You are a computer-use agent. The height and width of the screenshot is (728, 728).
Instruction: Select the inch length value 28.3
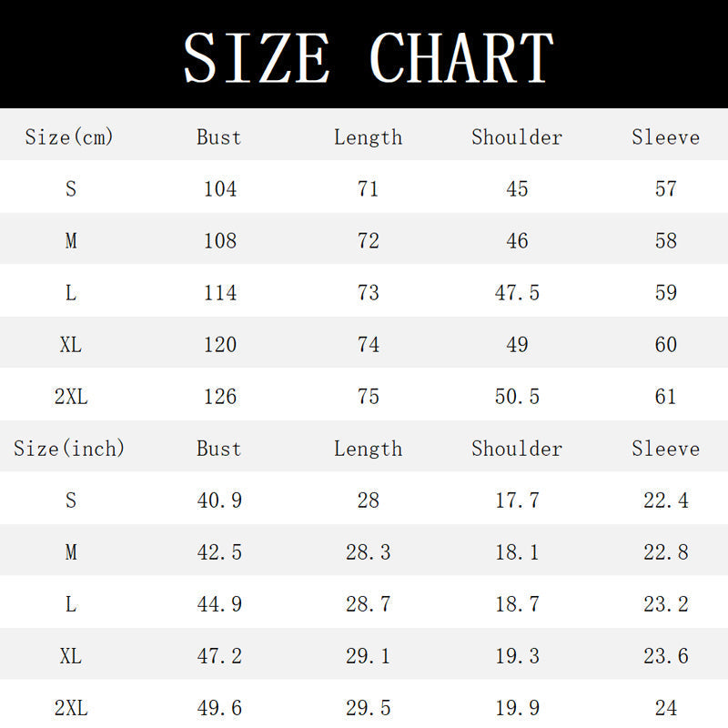tap(369, 552)
